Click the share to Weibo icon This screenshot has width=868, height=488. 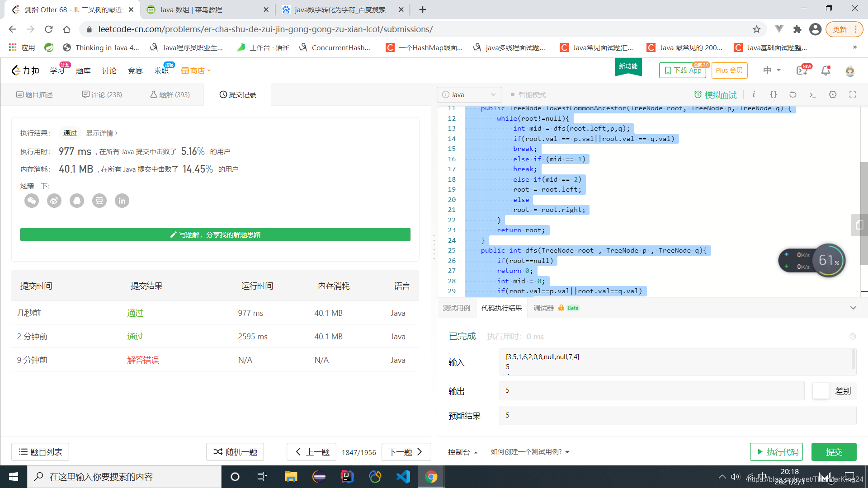pos(54,200)
